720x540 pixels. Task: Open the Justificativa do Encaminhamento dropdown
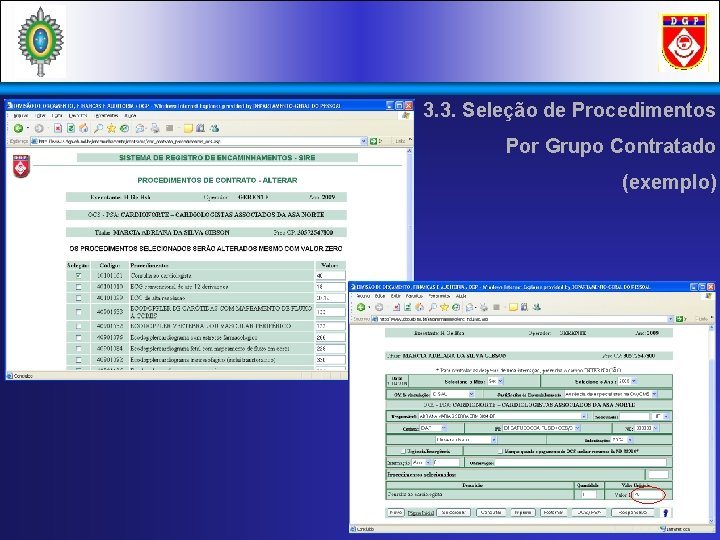(x=611, y=394)
